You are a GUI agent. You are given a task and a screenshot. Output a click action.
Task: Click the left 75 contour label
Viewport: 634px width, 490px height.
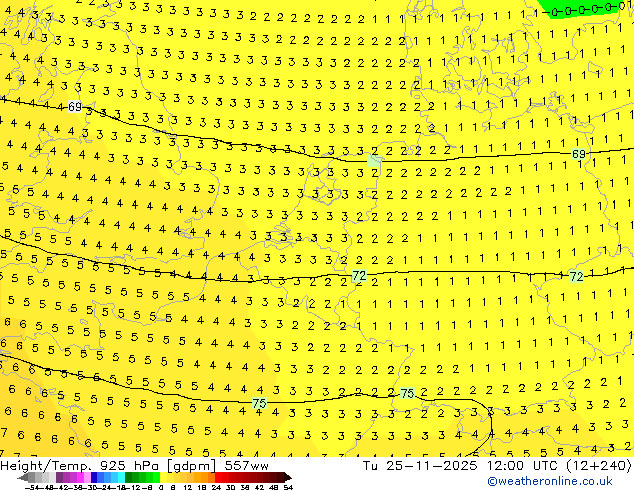click(259, 403)
